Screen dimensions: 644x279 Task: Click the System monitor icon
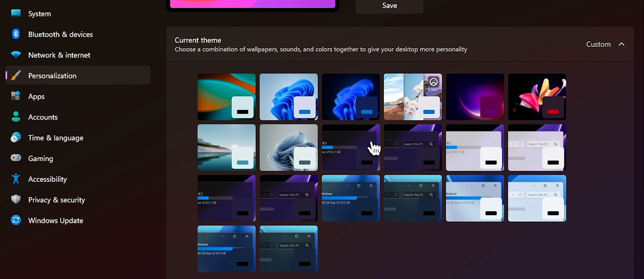click(x=16, y=13)
